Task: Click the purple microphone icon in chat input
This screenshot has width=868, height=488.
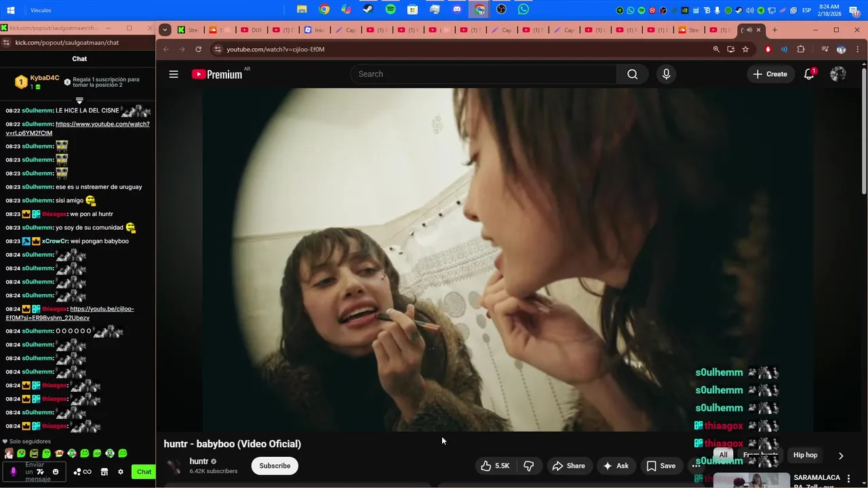Action: pos(13,472)
